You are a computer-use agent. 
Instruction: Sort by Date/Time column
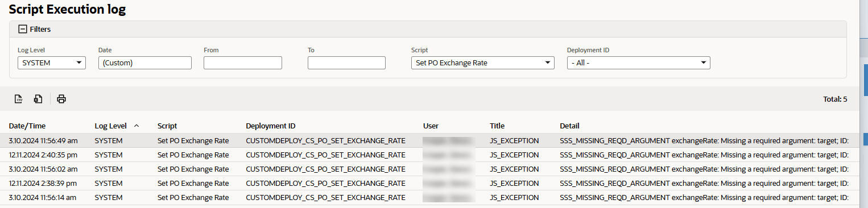[27, 126]
